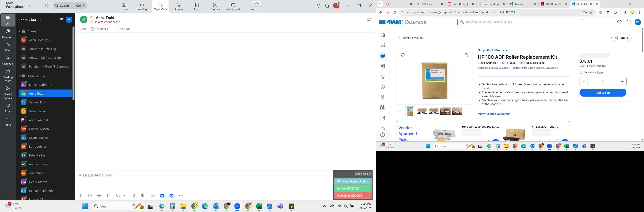This screenshot has width=644, height=212.
Task: Record a video message with camera icon
Action: [143, 196]
